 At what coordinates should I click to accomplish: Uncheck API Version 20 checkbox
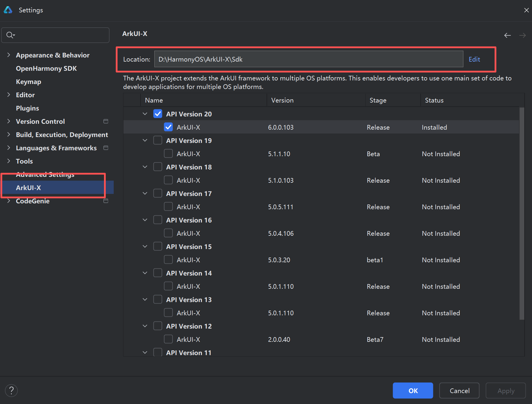point(158,114)
